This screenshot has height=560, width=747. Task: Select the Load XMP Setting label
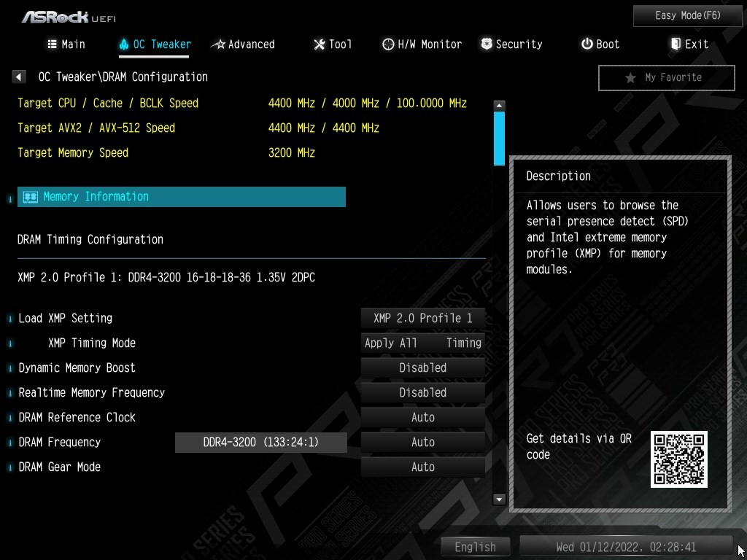(x=65, y=318)
